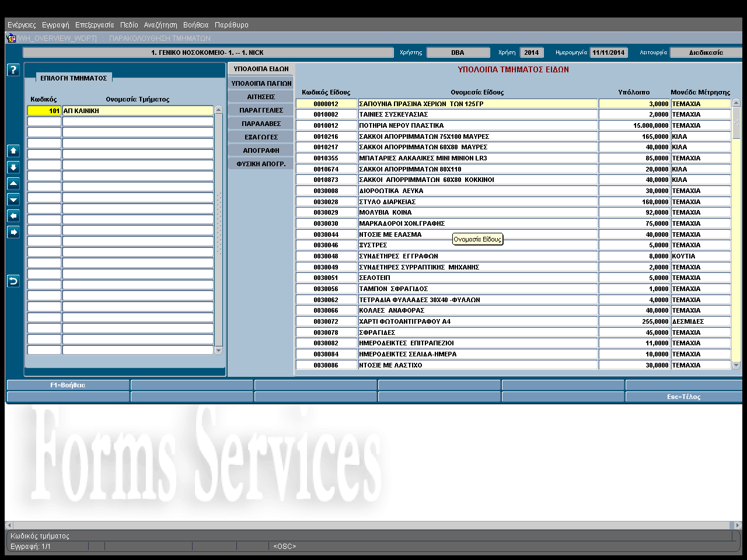Click the WH_OVERVIEW_WDPT window icon
Viewport: 747px width, 560px height.
[11, 38]
